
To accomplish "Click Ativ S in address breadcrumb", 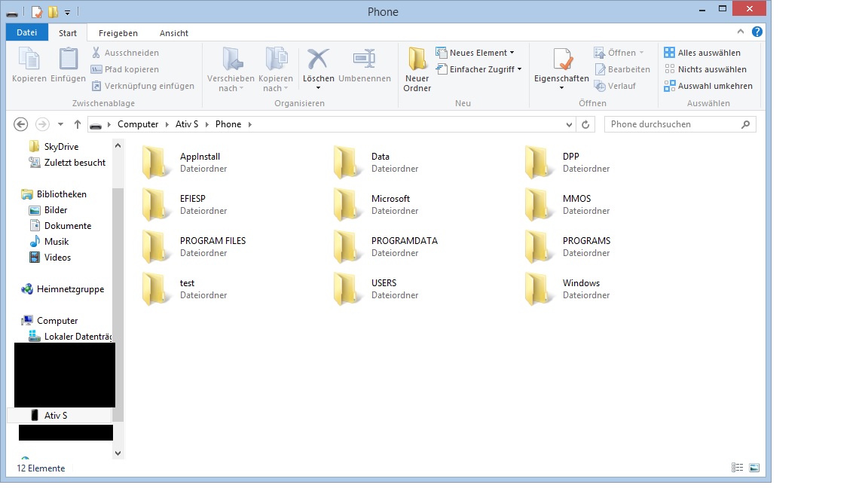I will point(187,124).
